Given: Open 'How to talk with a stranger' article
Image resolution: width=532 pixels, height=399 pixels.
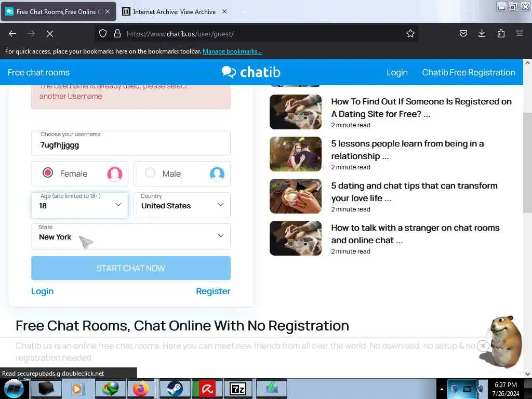Looking at the screenshot, I should tap(415, 234).
